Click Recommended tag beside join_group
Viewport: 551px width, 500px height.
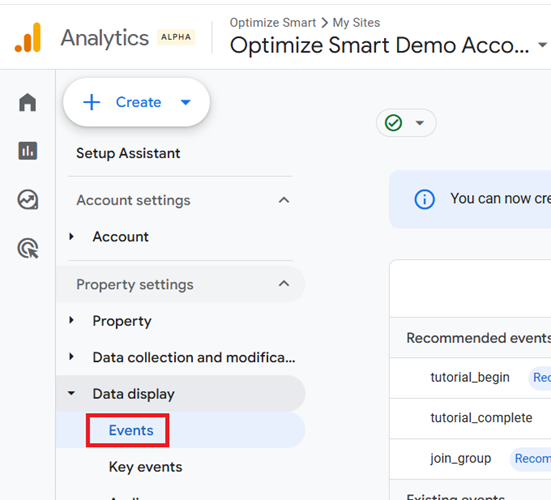click(x=531, y=459)
